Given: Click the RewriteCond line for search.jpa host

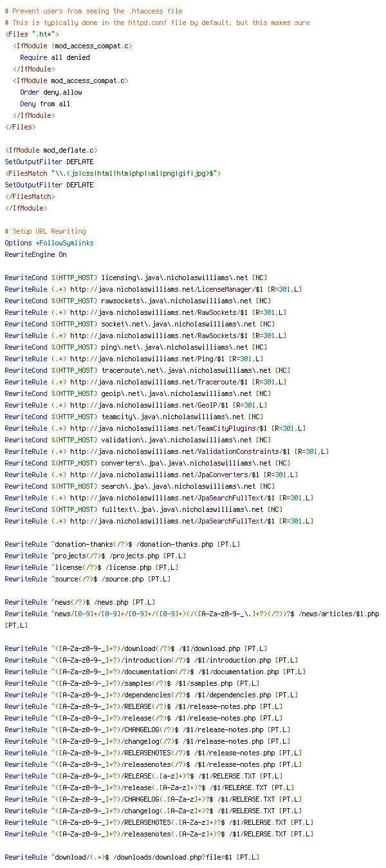Looking at the screenshot, I should tap(140, 486).
